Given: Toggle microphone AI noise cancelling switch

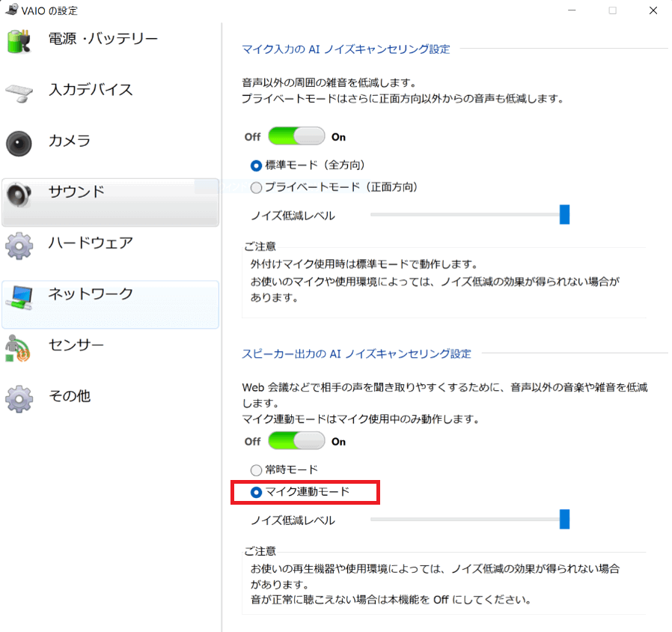Looking at the screenshot, I should 296,136.
